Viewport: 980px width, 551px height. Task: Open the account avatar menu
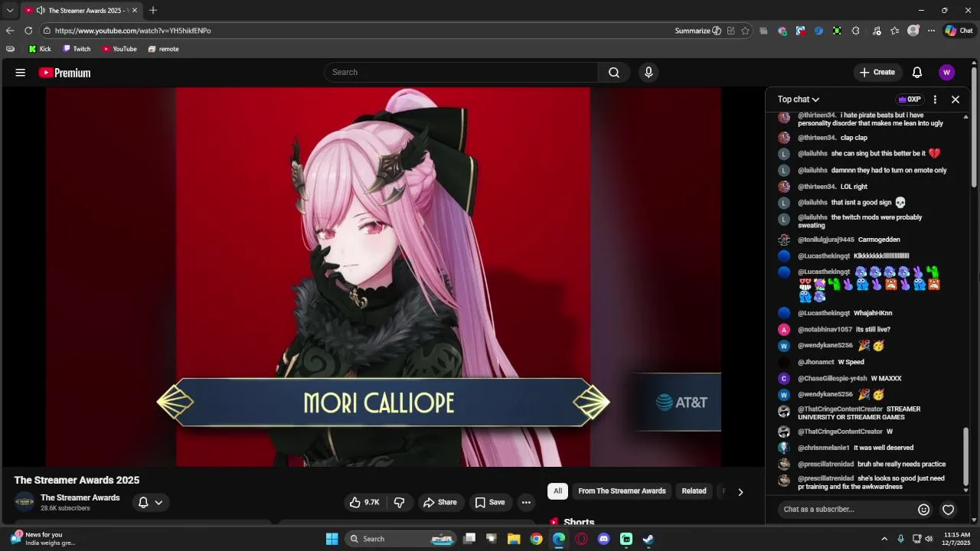(x=947, y=72)
